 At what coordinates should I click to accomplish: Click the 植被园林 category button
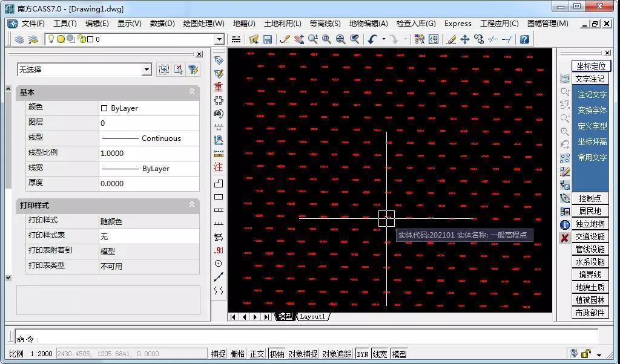(590, 300)
